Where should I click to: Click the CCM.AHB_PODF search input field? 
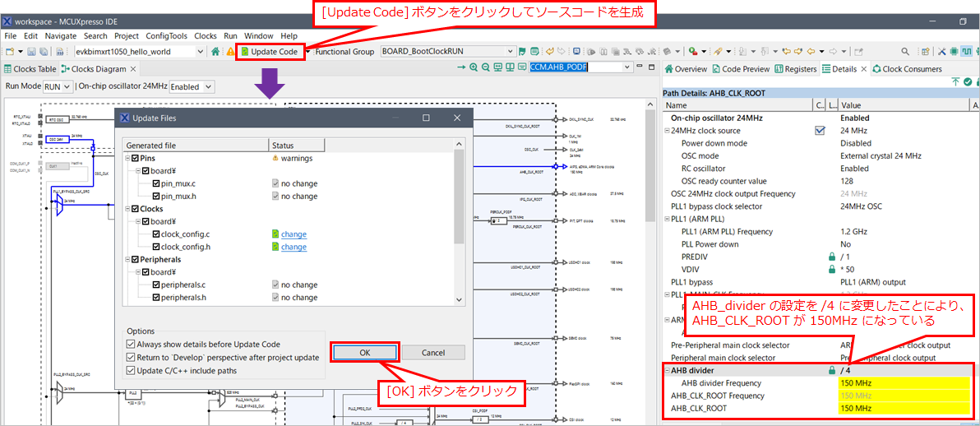575,67
